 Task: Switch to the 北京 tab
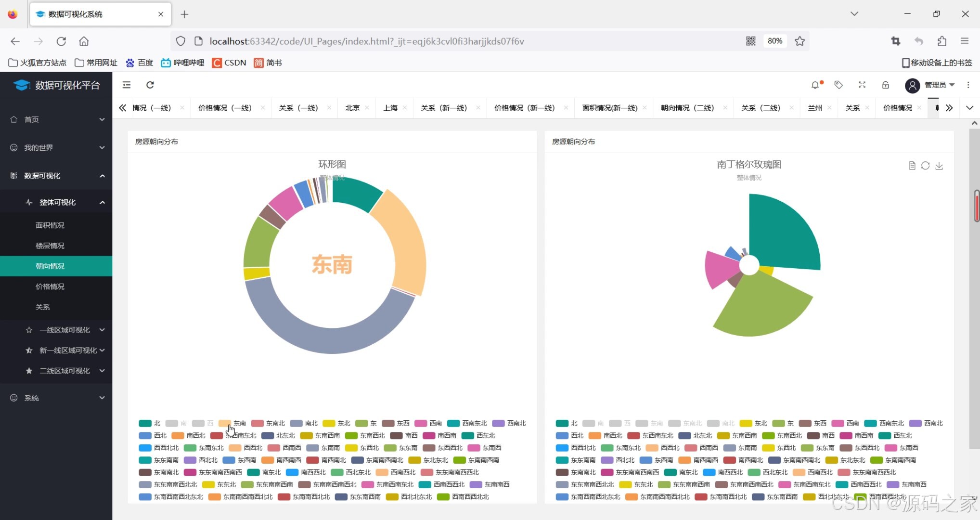(352, 108)
